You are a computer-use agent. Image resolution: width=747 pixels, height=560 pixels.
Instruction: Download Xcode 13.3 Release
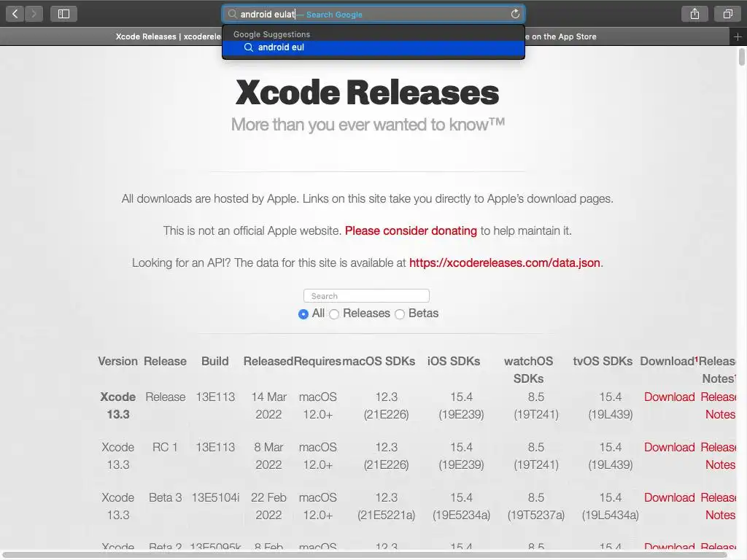point(670,397)
